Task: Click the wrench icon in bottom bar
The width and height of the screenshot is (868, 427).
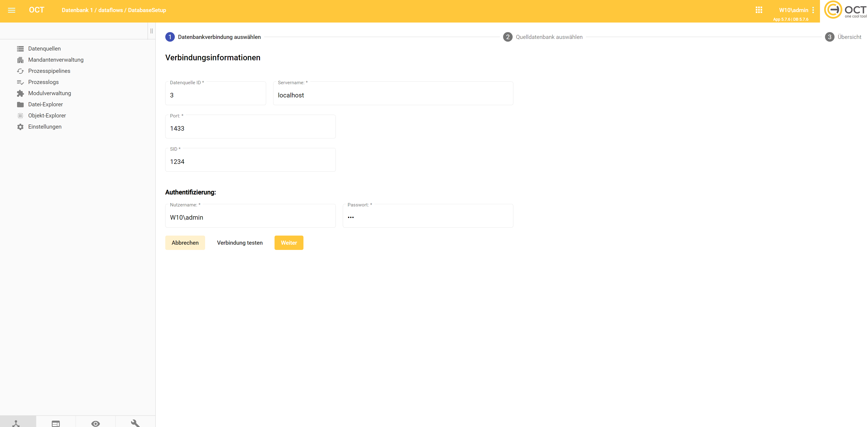Action: click(x=135, y=423)
